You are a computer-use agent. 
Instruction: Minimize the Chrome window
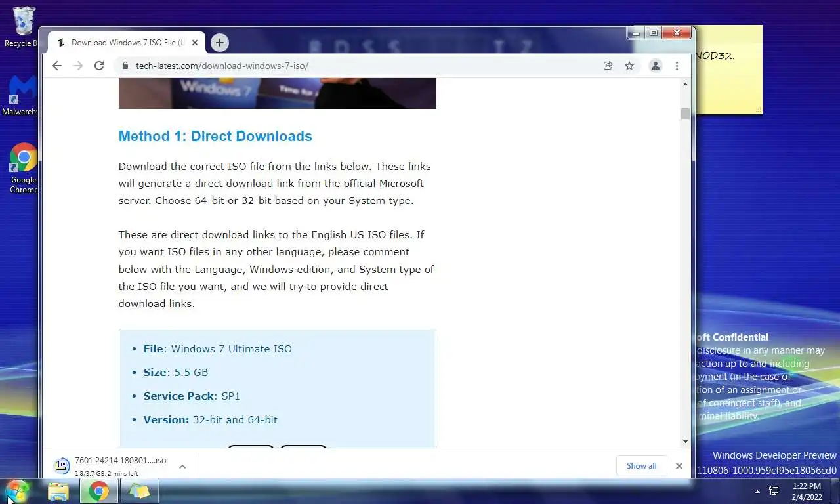635,33
